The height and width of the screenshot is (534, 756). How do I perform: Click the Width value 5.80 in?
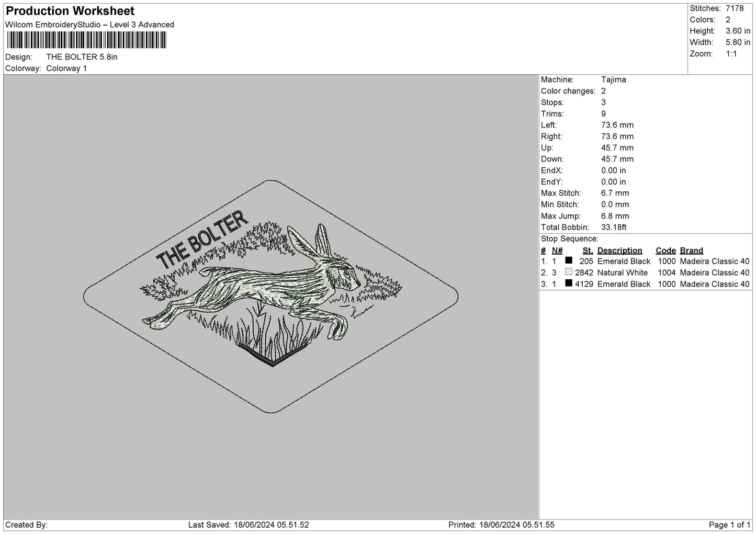coord(738,42)
